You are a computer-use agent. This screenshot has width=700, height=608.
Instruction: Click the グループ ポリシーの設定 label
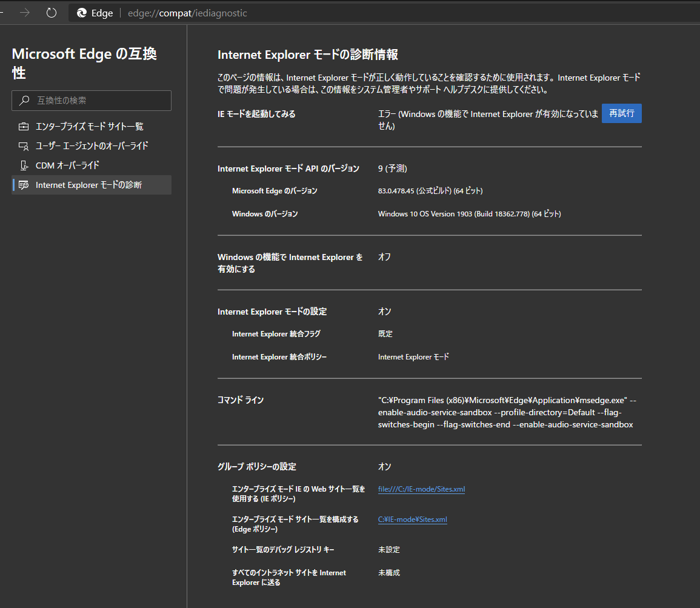257,467
